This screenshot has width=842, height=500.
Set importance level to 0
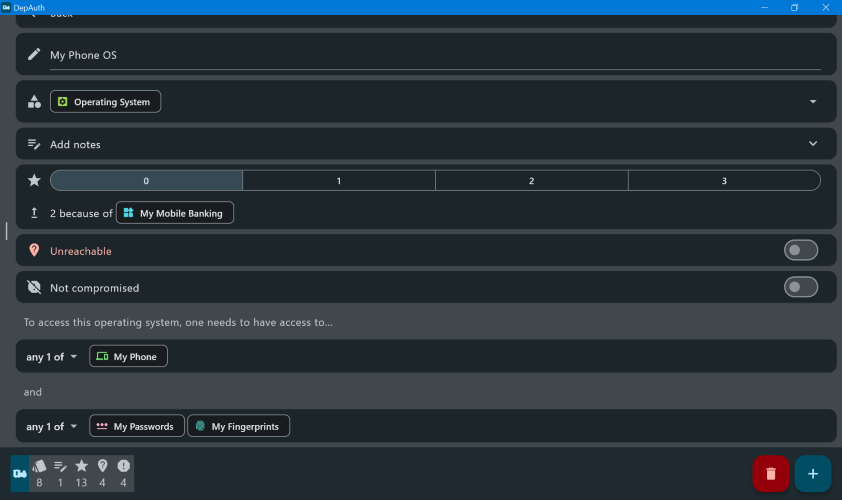(x=146, y=180)
